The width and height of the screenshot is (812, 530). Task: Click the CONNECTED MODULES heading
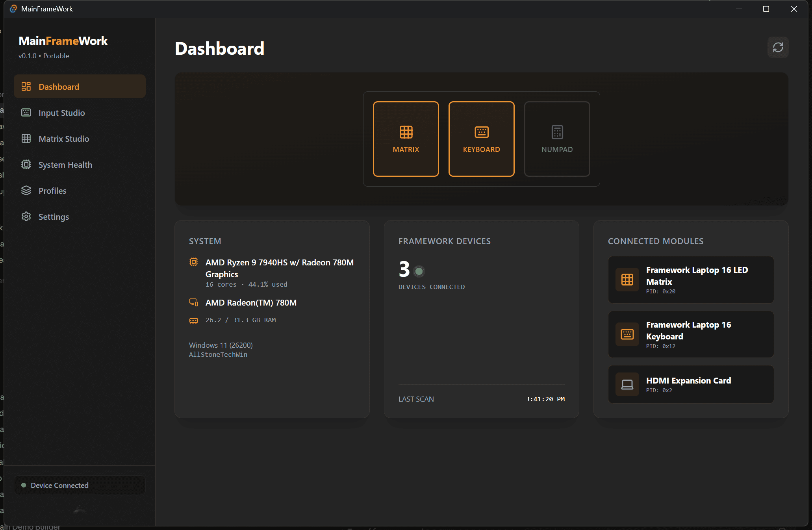(656, 241)
